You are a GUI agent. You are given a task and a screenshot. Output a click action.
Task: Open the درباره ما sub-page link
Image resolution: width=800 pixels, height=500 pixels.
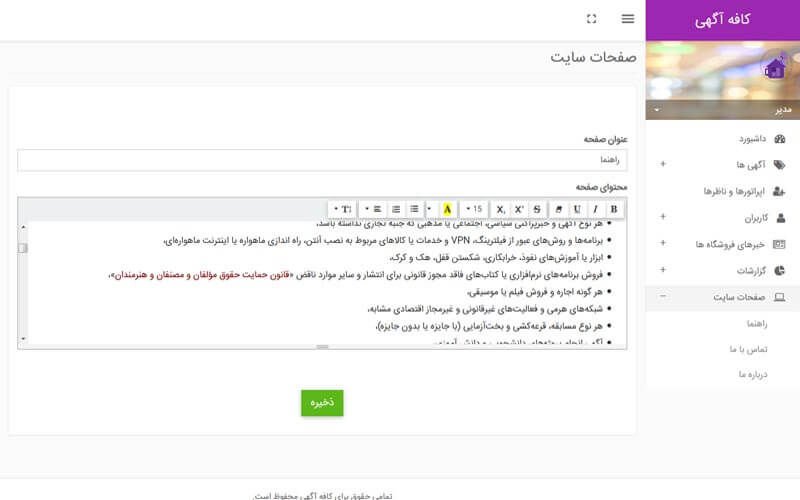pyautogui.click(x=753, y=374)
